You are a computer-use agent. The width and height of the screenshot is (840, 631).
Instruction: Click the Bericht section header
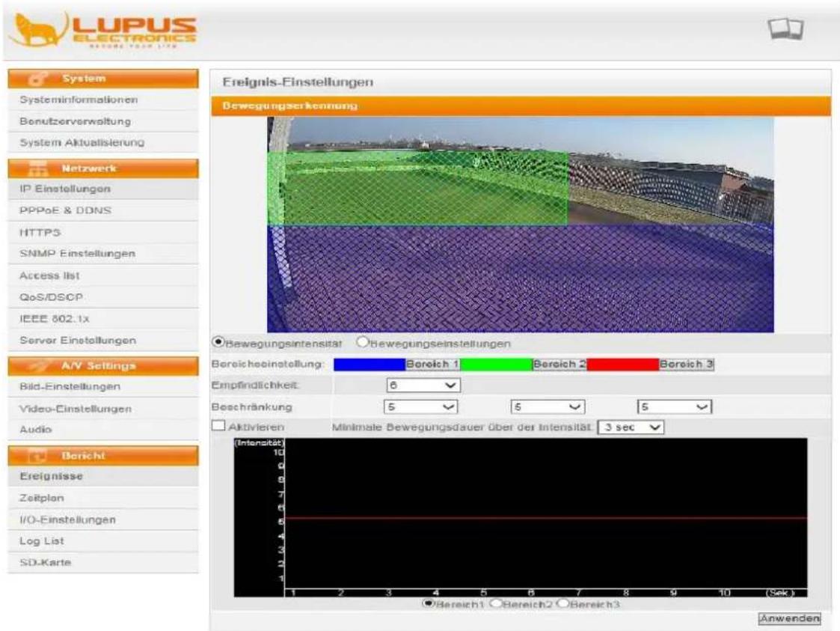click(x=103, y=456)
